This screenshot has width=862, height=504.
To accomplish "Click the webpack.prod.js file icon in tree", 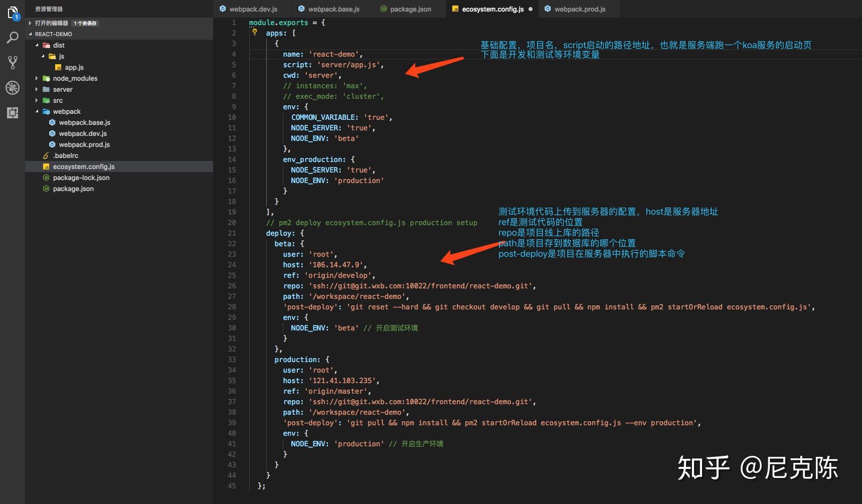I will pyautogui.click(x=52, y=144).
